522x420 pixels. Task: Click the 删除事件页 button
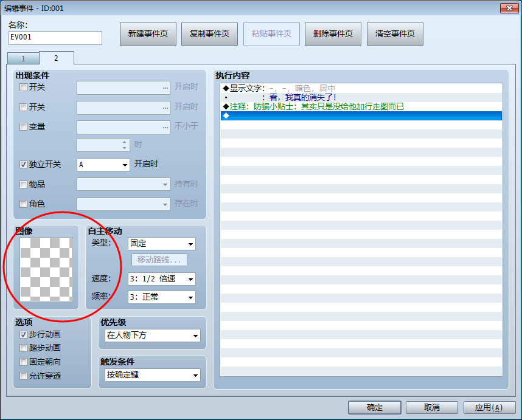[333, 34]
